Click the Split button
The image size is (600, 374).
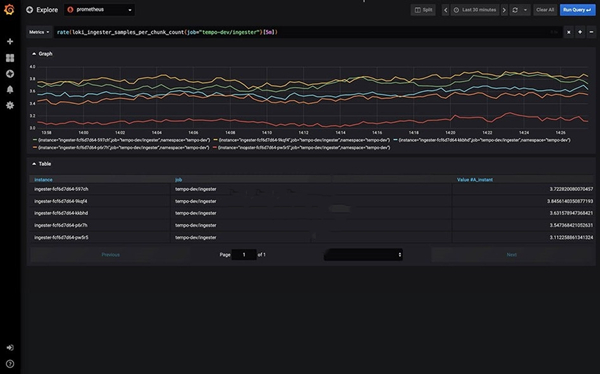[x=423, y=10]
